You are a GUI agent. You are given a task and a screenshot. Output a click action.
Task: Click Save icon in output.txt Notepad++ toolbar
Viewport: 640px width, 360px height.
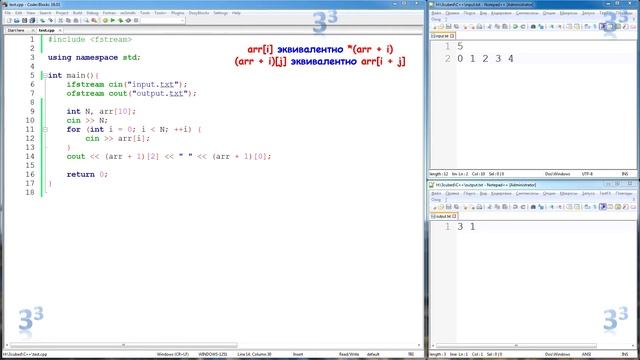pyautogui.click(x=449, y=207)
